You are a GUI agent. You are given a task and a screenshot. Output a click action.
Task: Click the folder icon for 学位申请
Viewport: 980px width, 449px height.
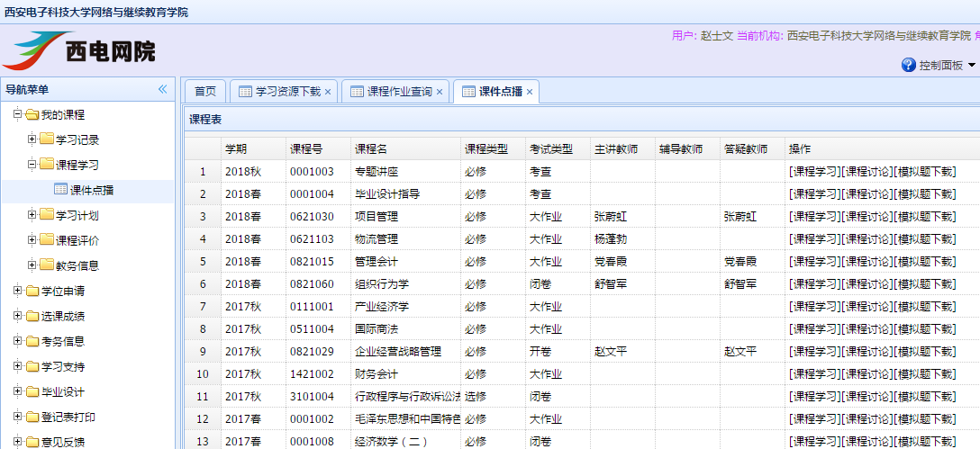pyautogui.click(x=32, y=292)
